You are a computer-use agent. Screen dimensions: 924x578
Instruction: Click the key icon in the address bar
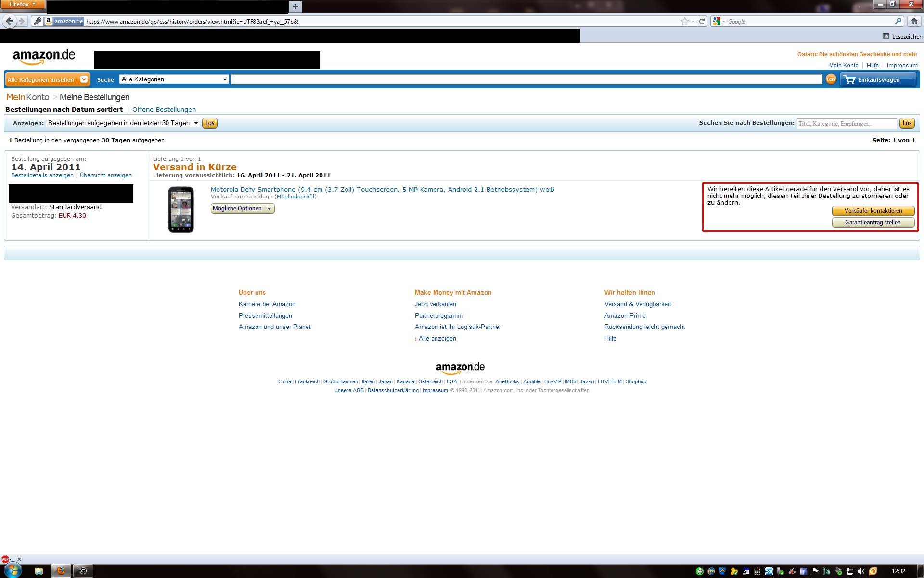tap(37, 21)
